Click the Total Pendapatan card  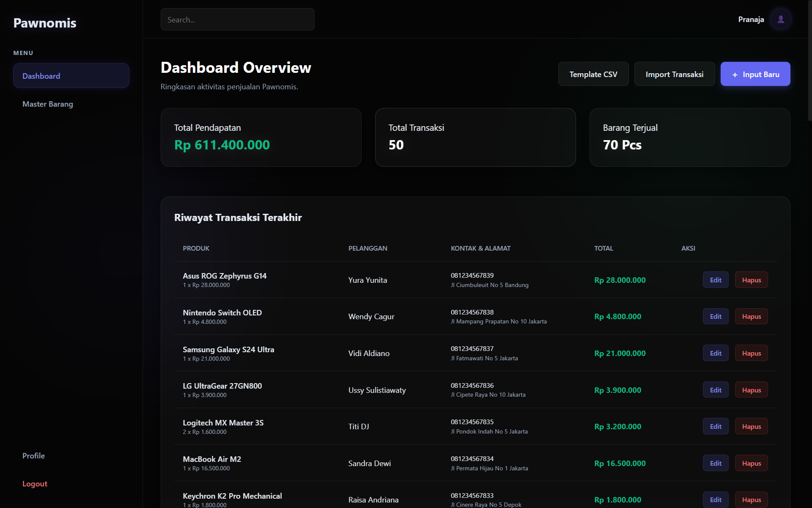point(261,137)
